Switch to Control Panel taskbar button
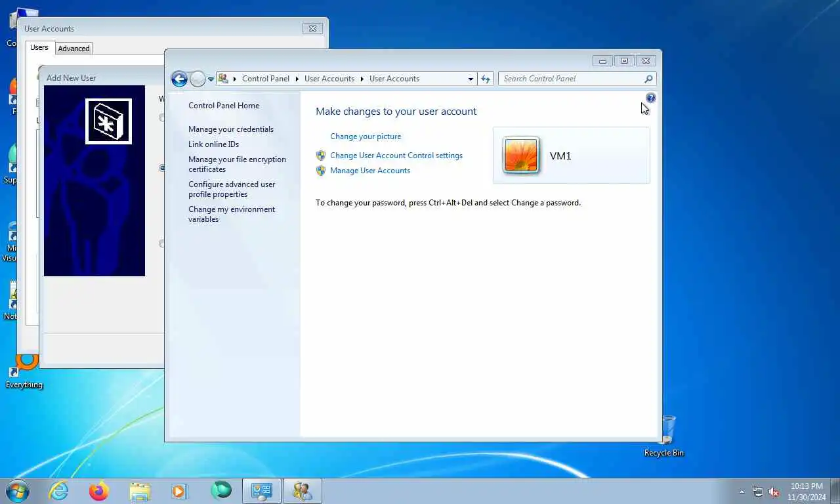 [x=262, y=491]
